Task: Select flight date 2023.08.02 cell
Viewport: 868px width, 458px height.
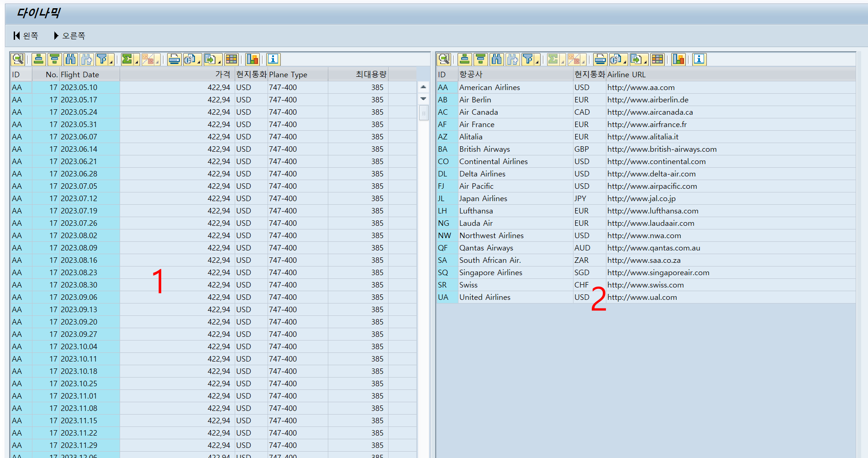Action: tap(89, 235)
